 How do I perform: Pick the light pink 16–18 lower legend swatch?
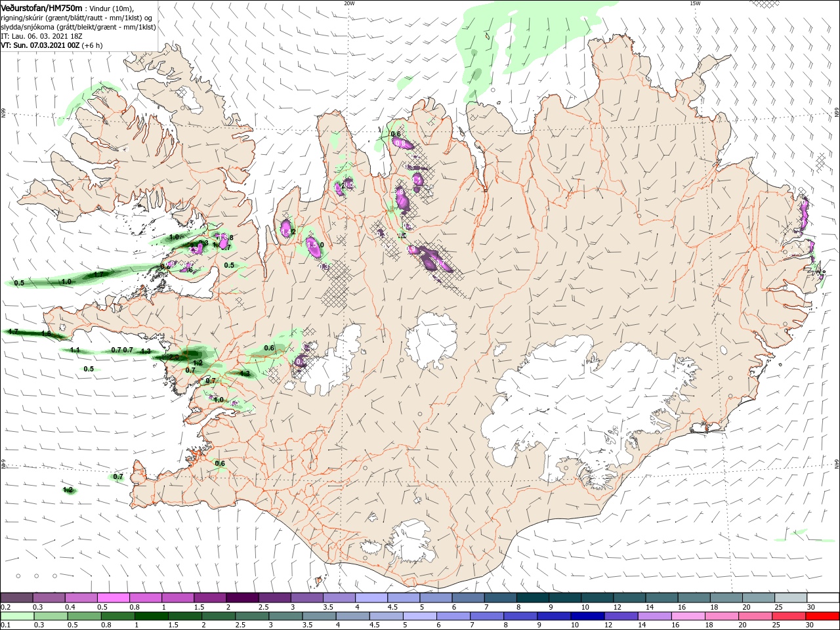(688, 616)
